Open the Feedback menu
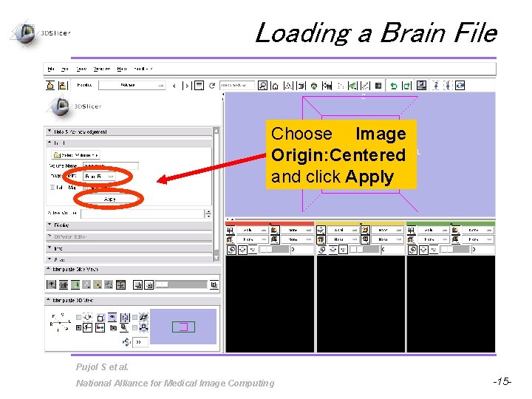 143,69
